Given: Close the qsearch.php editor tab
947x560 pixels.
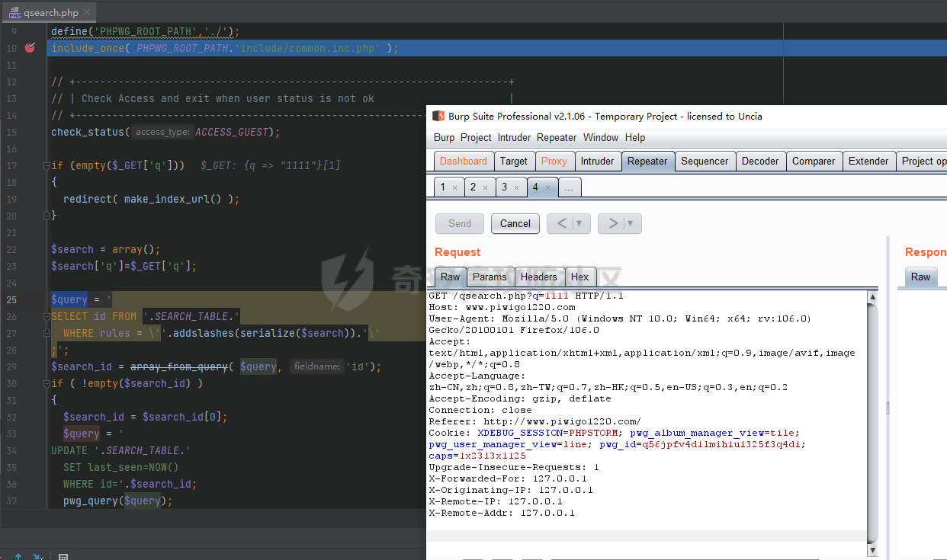Looking at the screenshot, I should 85,13.
